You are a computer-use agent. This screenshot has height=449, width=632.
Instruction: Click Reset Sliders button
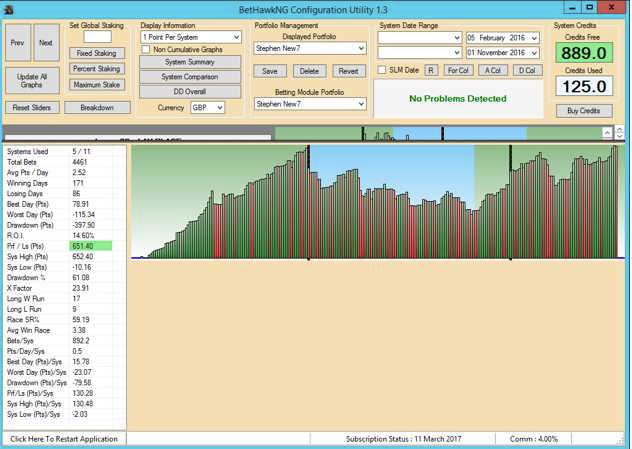(x=32, y=108)
